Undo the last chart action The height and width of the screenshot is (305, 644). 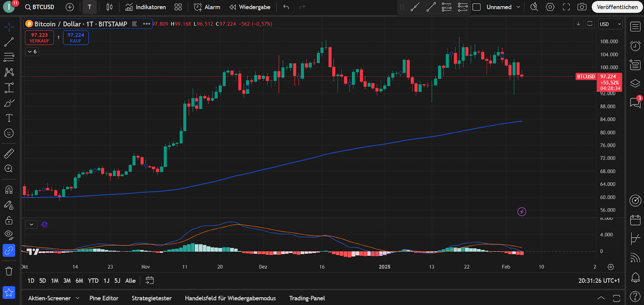[x=286, y=7]
